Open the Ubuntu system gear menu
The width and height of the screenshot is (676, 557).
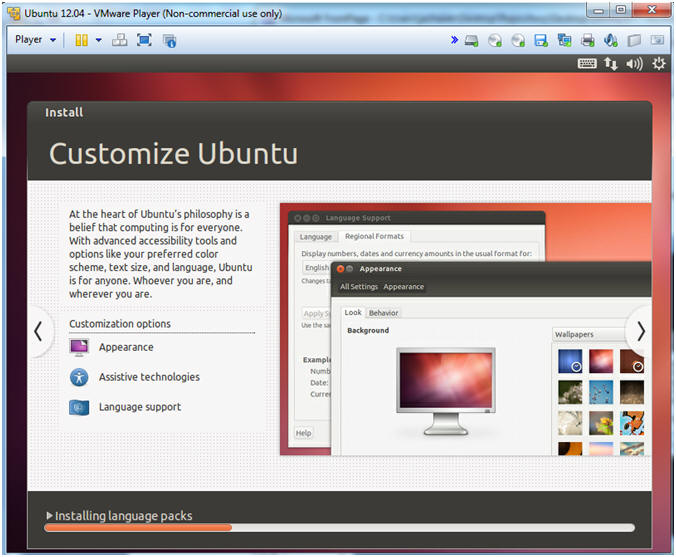[658, 64]
